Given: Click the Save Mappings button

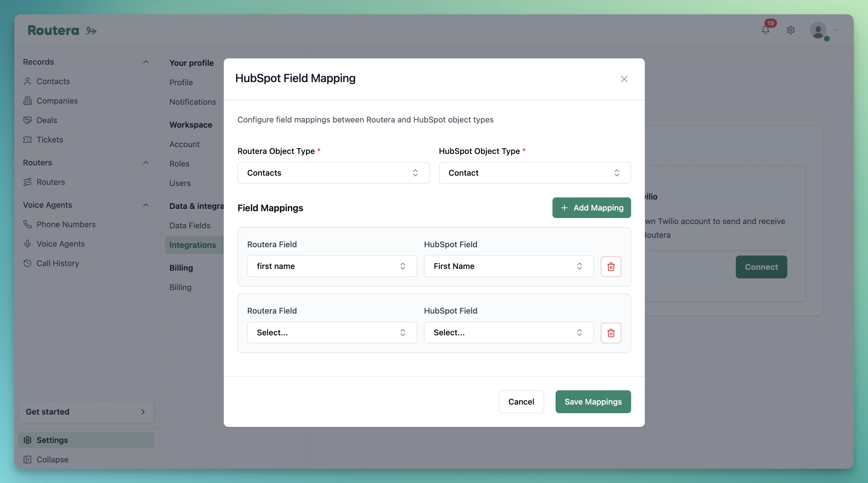Looking at the screenshot, I should click(x=593, y=402).
